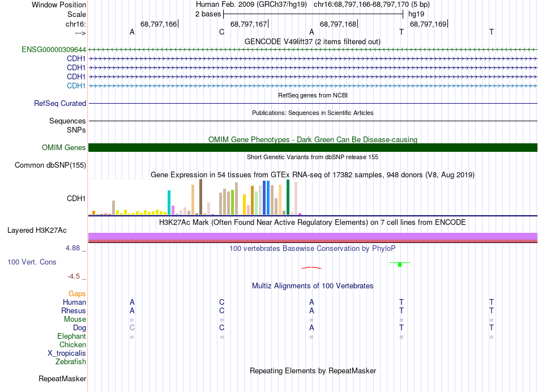Click the 68,797,167 coordinate on the ruler
Screen dimensions: 538x392
249,24
